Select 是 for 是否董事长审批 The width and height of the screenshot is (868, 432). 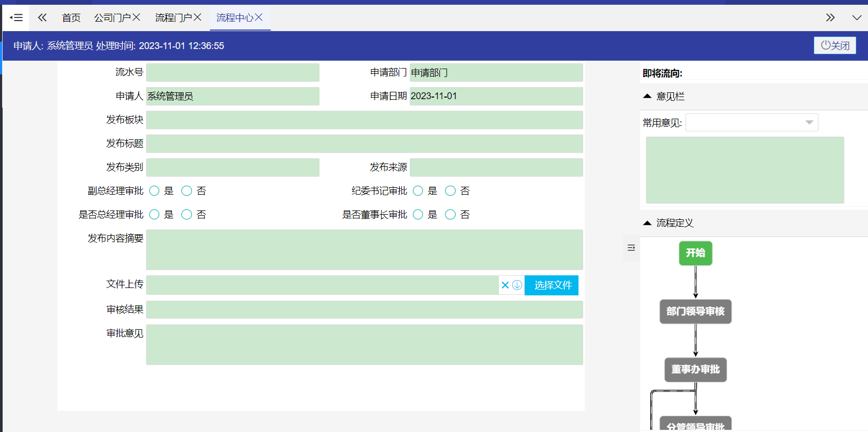click(418, 214)
